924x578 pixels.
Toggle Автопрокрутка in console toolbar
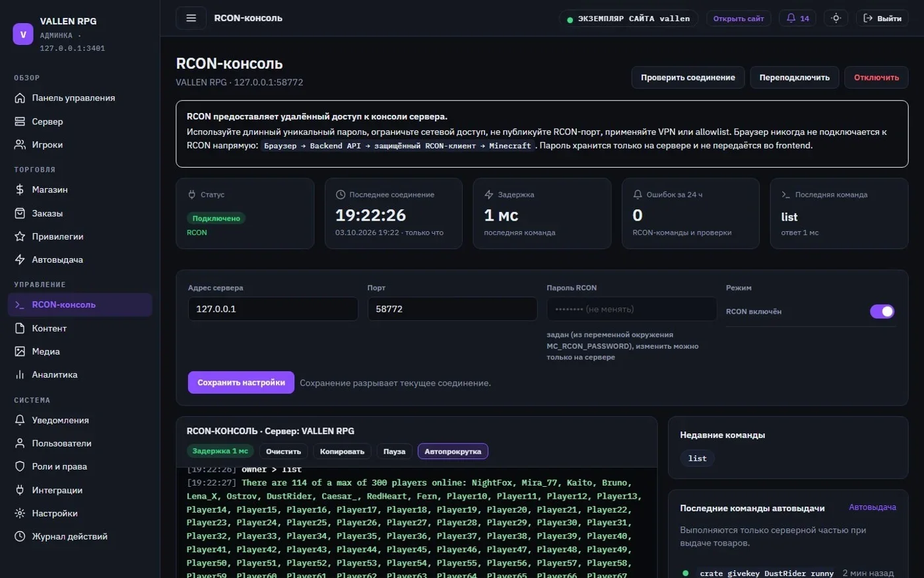[x=453, y=451]
